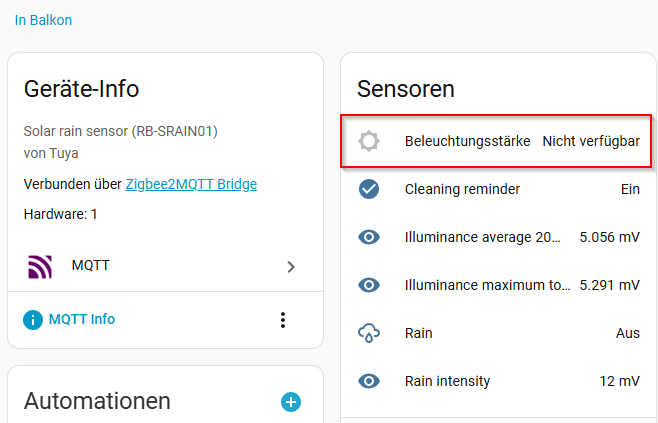Click the MQTT integration logo icon
The image size is (658, 423).
pyautogui.click(x=39, y=266)
